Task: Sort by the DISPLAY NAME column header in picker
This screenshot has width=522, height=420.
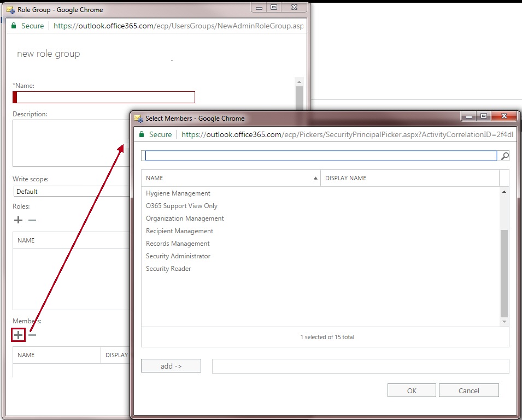Action: coord(410,178)
